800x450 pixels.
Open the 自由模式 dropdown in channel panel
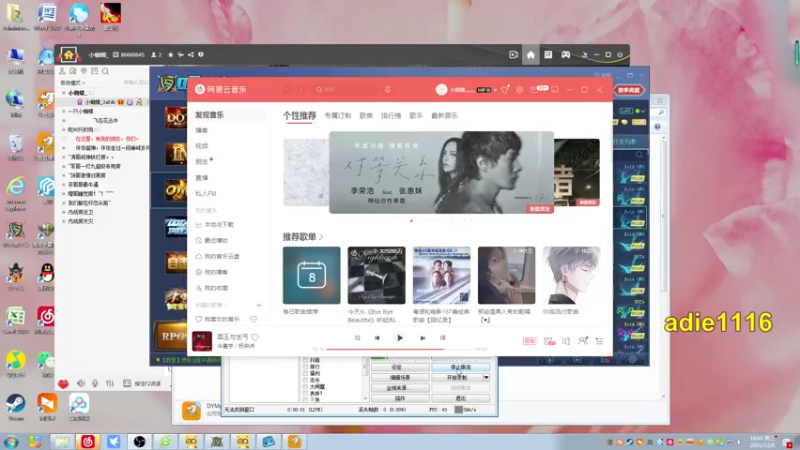[x=72, y=83]
